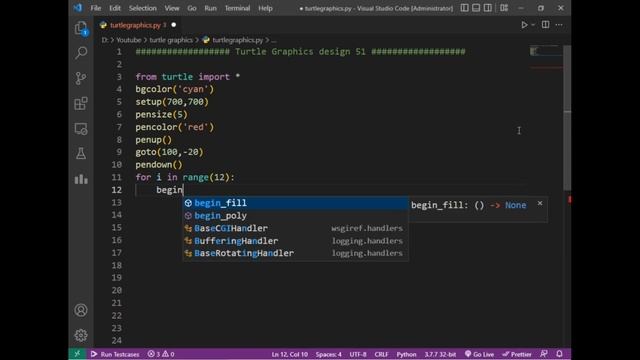Open the Selection menu
Viewport: 640px width, 360px height.
click(142, 8)
